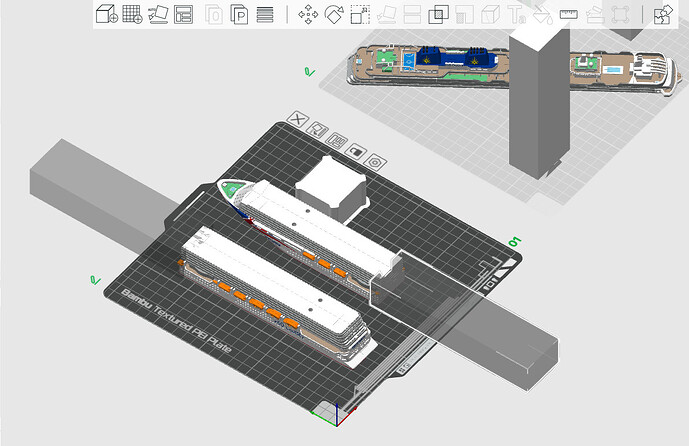Viewport: 689px width, 446px height.
Task: Select the Rotate tool
Action: click(334, 14)
